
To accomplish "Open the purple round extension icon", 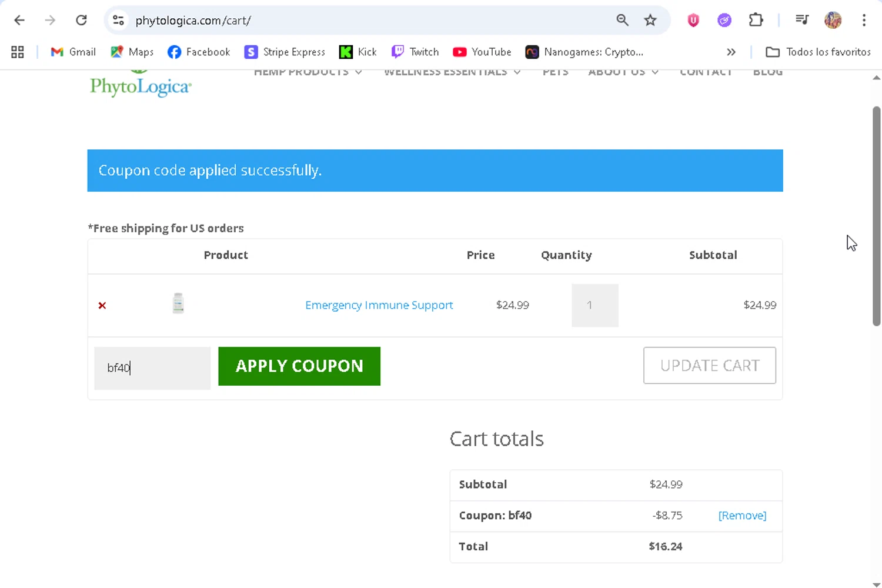I will pyautogui.click(x=724, y=21).
